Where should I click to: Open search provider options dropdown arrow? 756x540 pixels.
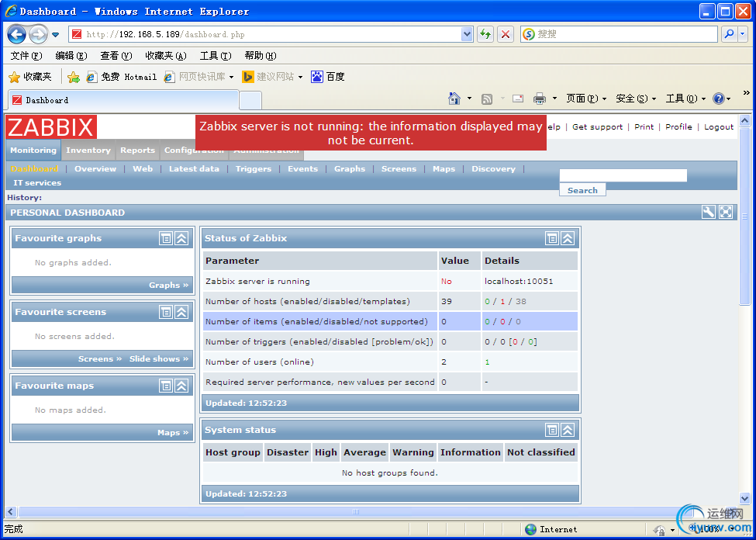point(743,34)
